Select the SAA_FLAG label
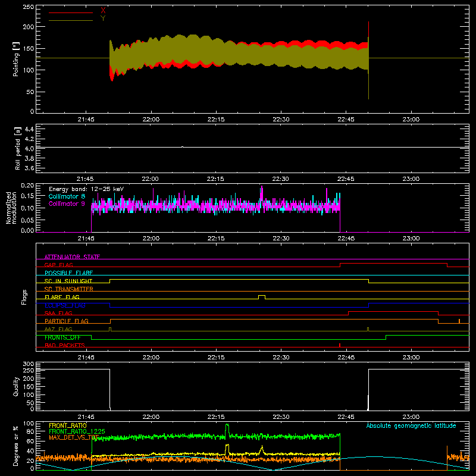The width and height of the screenshot is (476, 476). click(58, 313)
